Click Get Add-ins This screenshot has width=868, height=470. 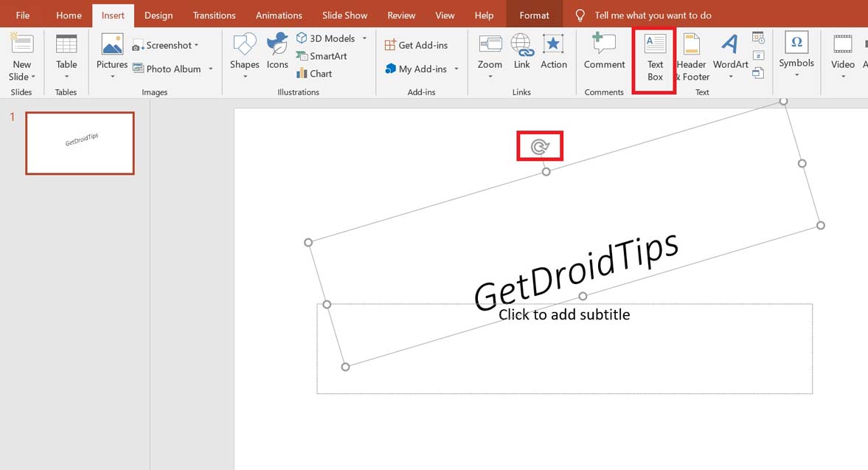tap(416, 45)
